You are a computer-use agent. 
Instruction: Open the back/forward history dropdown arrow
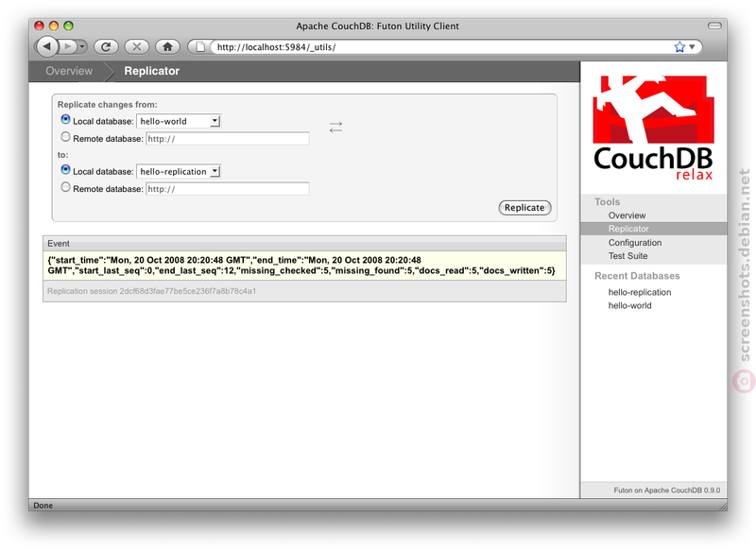(82, 46)
